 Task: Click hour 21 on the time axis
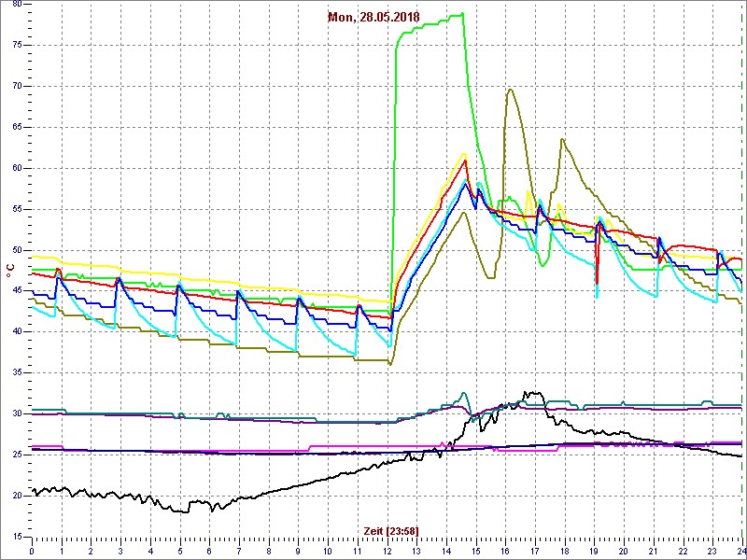click(653, 551)
